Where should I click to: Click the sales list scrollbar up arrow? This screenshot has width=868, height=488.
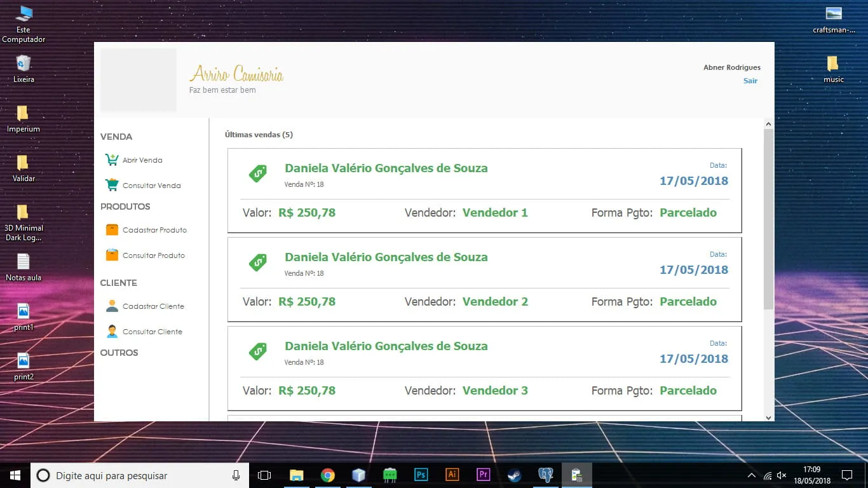click(x=768, y=124)
